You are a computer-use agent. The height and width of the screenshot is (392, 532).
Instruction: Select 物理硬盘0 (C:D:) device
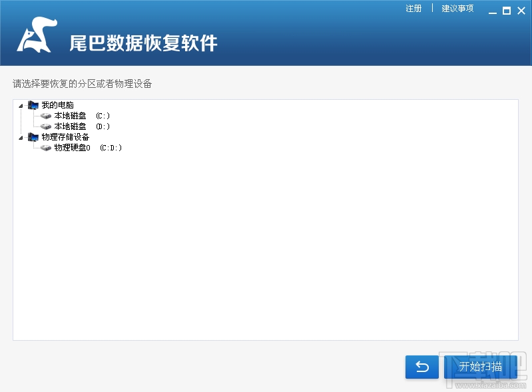[x=88, y=148]
